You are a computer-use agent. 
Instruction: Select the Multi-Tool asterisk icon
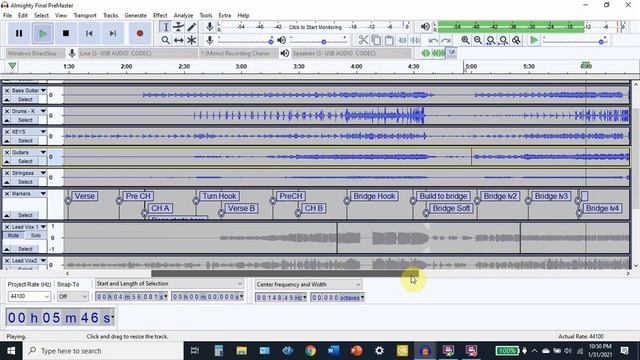pyautogui.click(x=191, y=40)
